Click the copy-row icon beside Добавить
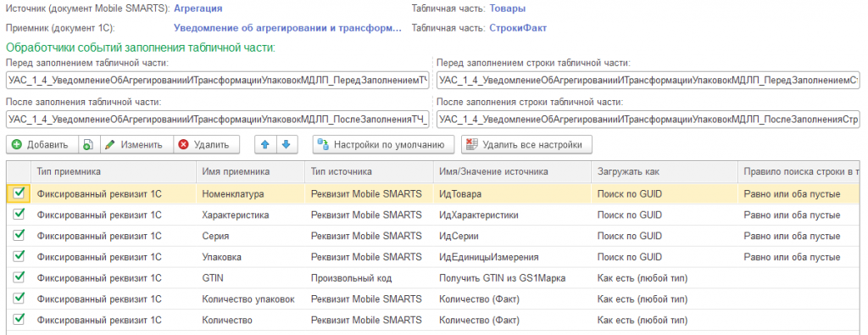 point(88,144)
